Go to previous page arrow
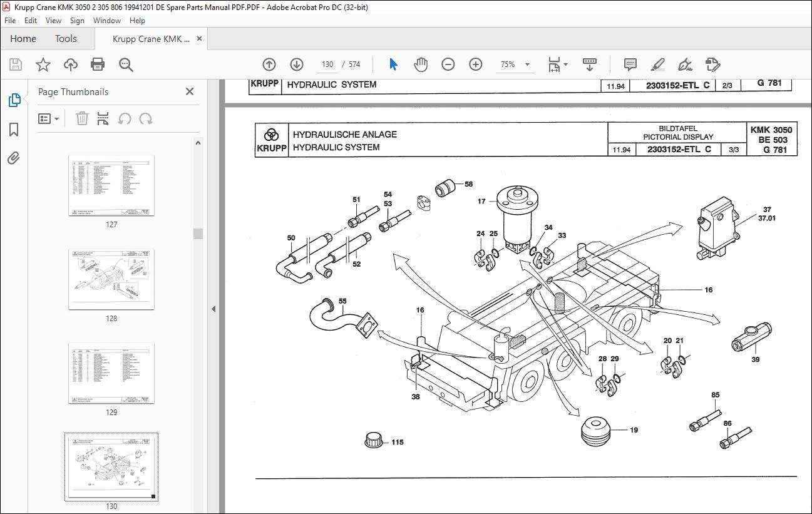Image resolution: width=812 pixels, height=514 pixels. (x=269, y=64)
